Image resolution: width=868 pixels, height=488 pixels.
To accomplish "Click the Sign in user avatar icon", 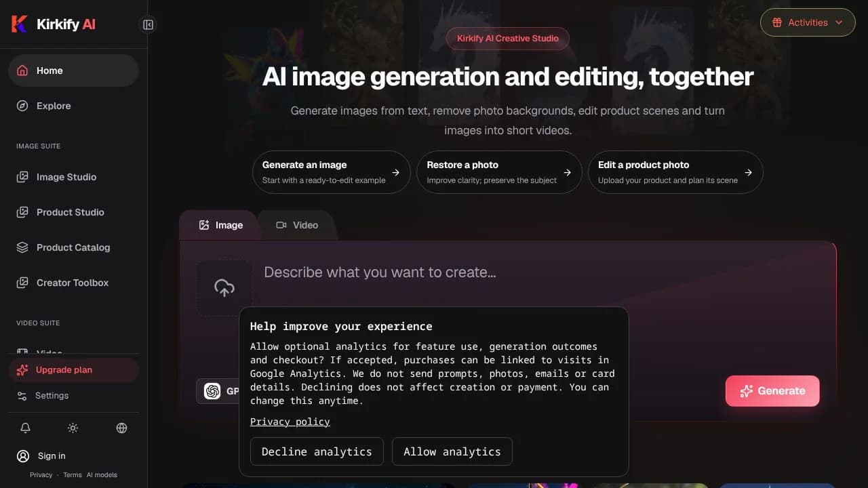I will pos(24,456).
